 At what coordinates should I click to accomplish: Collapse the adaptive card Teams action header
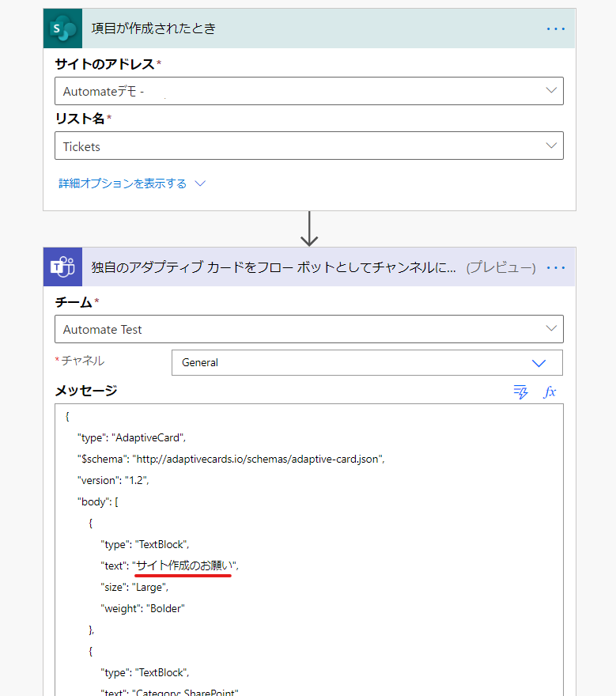[309, 267]
